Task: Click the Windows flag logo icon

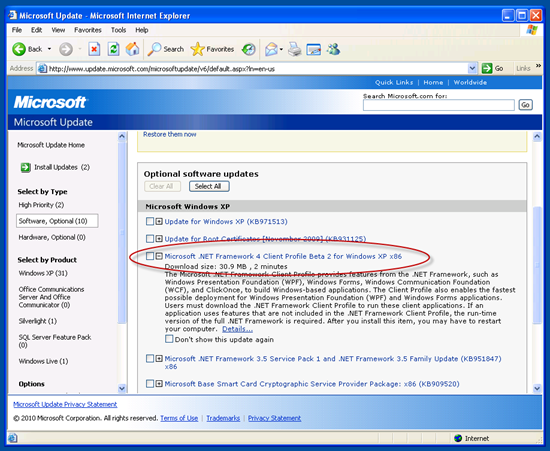Action: tap(532, 30)
